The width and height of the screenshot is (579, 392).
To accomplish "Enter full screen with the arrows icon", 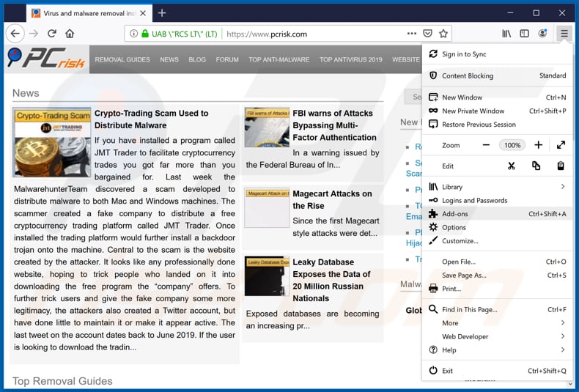I will click(561, 145).
